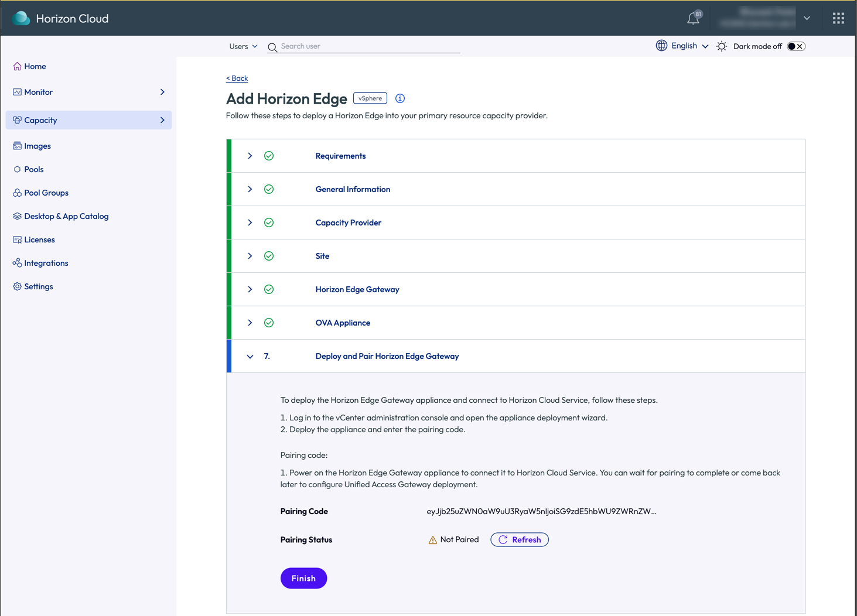Open the account menu chevron in header
This screenshot has height=616, width=857.
[807, 18]
